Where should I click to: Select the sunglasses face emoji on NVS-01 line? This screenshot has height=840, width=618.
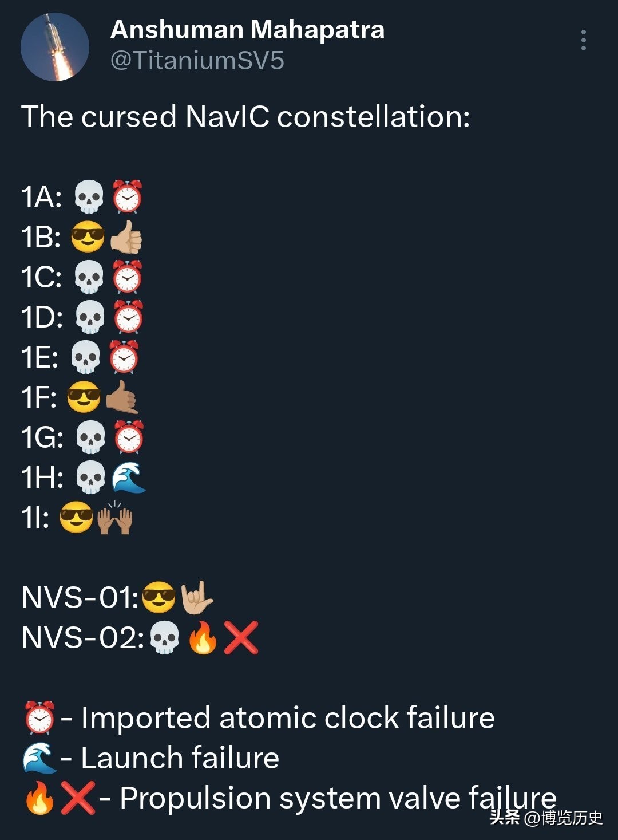159,598
